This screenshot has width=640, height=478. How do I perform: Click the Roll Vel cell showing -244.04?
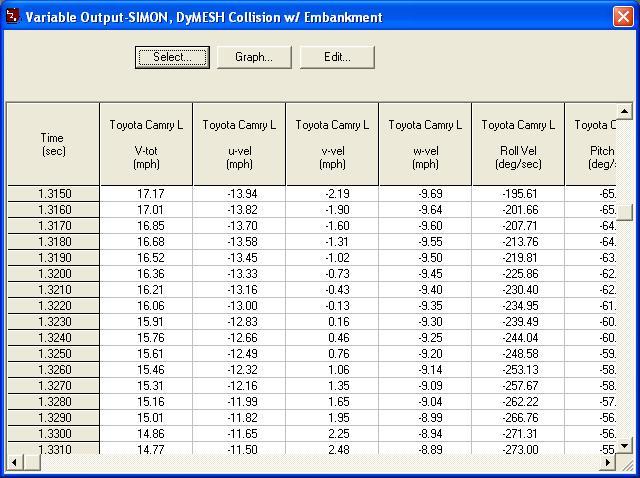pos(517,338)
